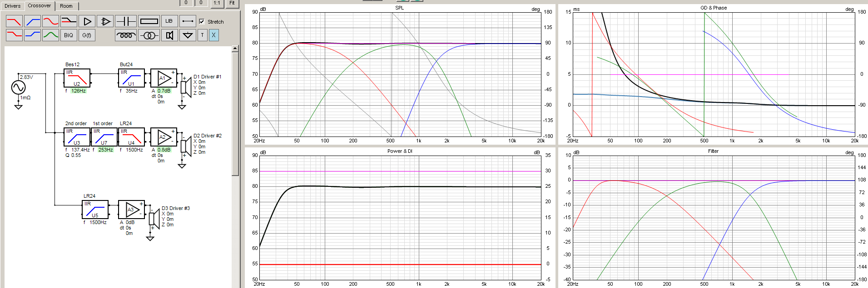Click the schematic scrollbar up arrow
Screen dimensions: 868x288
pyautogui.click(x=235, y=49)
